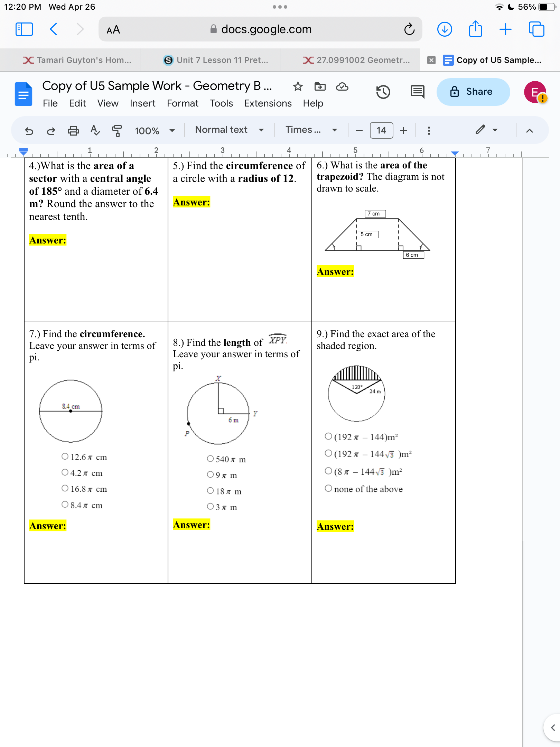
Task: Move document to folder icon
Action: click(x=320, y=87)
